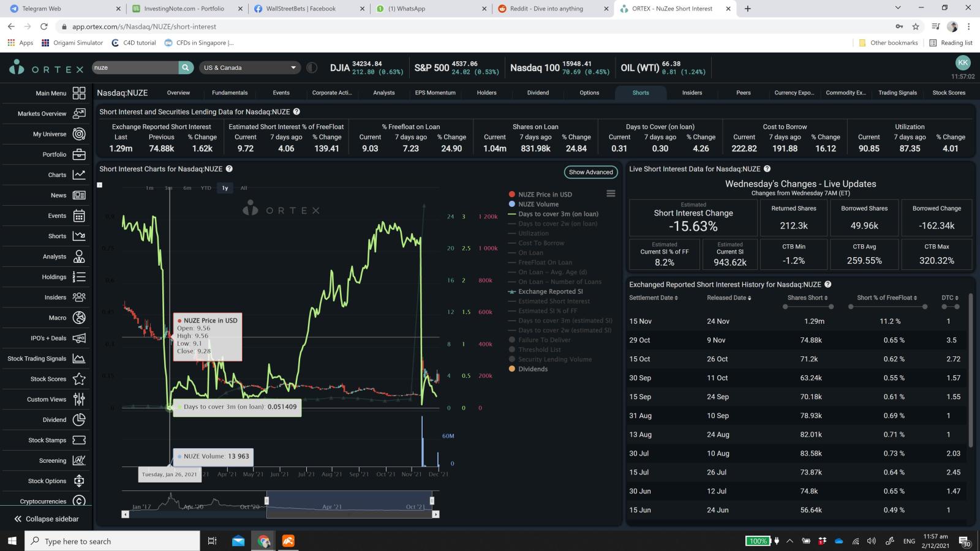This screenshot has width=980, height=551.
Task: Toggle NUZE Price in USD series
Action: 540,195
